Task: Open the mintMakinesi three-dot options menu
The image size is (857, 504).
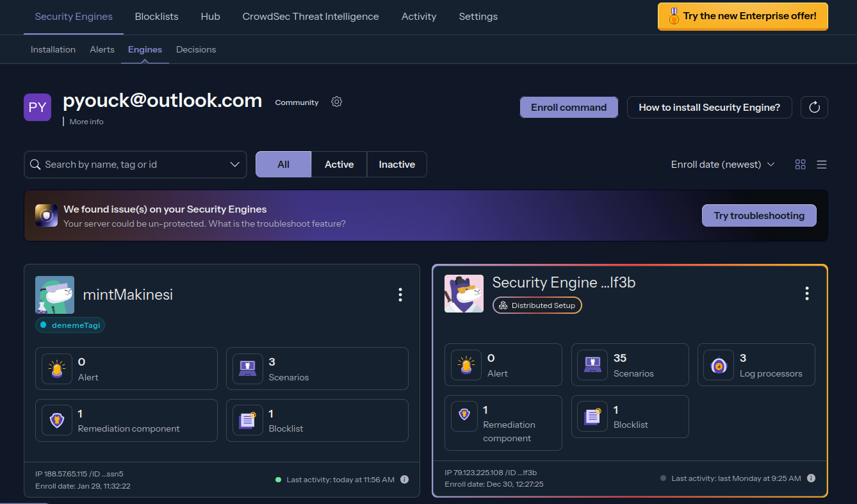Action: tap(400, 295)
